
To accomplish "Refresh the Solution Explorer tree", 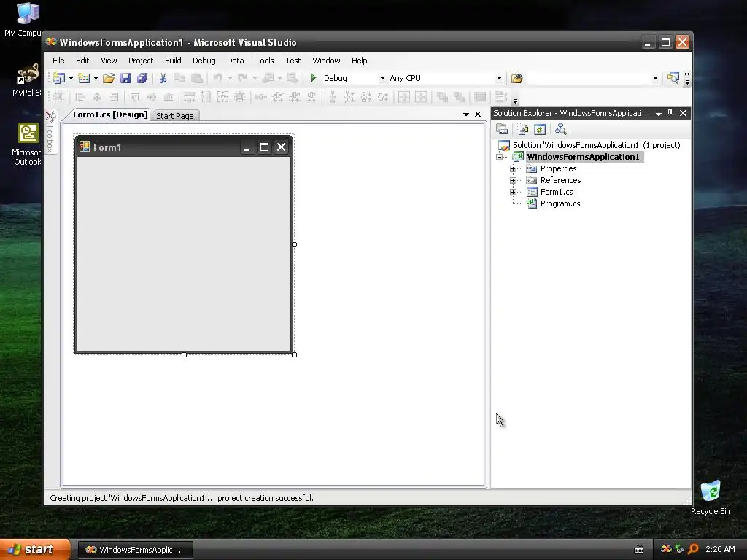I will tap(540, 129).
